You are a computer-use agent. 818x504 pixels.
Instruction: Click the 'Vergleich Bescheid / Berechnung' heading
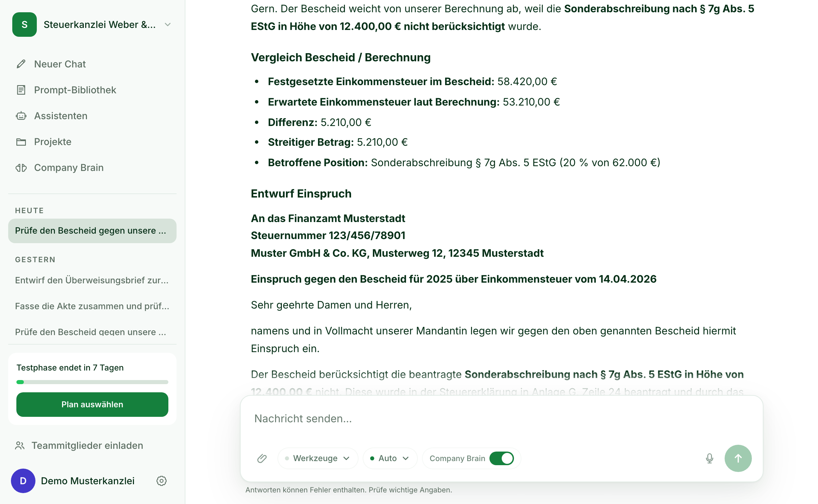(341, 57)
